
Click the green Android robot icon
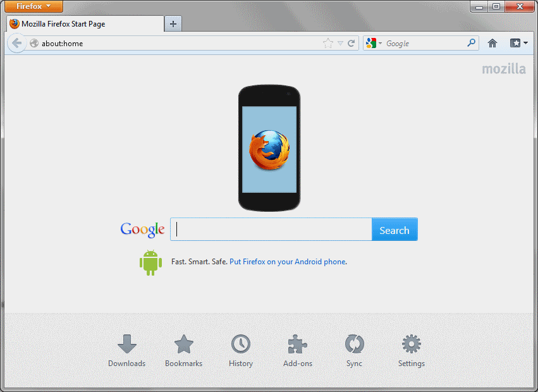click(x=150, y=262)
